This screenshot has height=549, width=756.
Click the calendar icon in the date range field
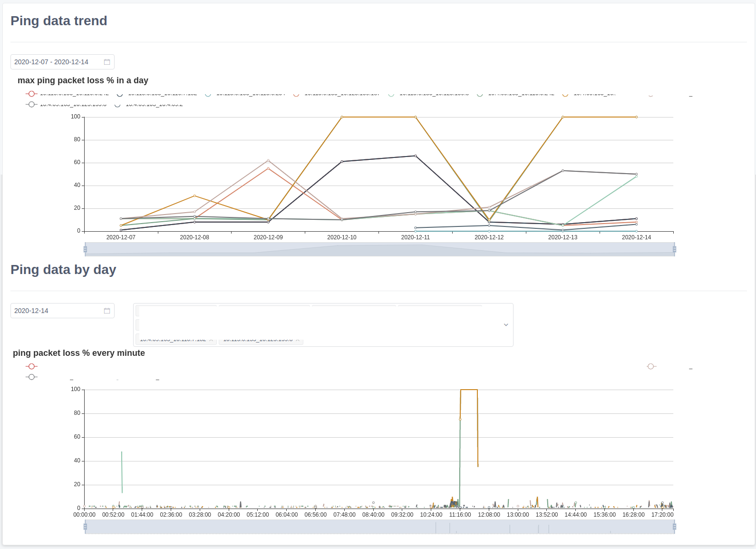click(x=107, y=62)
